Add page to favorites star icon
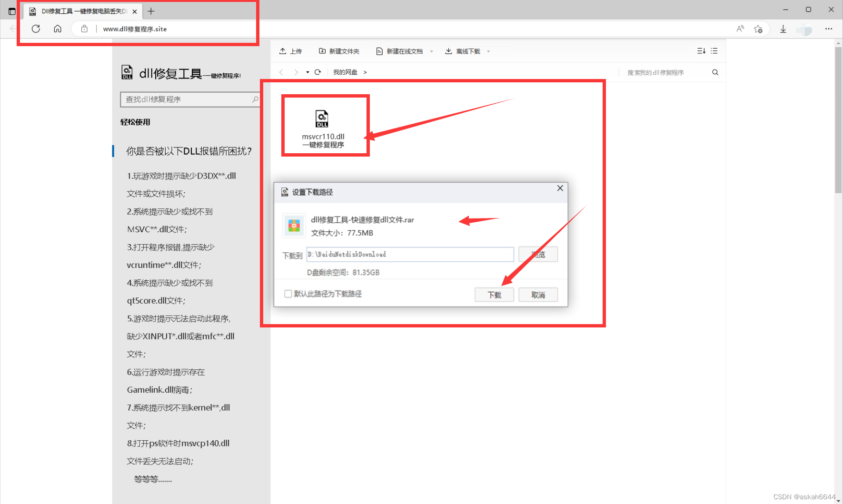843x504 pixels. click(x=758, y=29)
